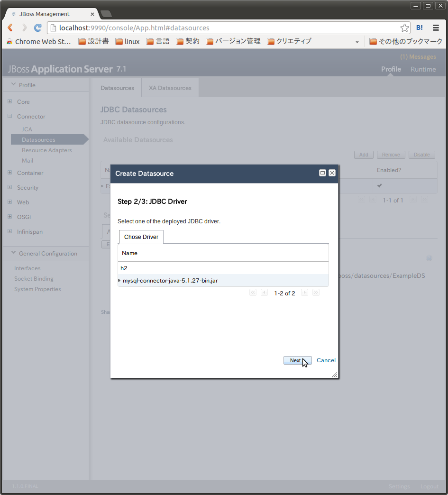Go to previous page of driver list

coord(264,293)
